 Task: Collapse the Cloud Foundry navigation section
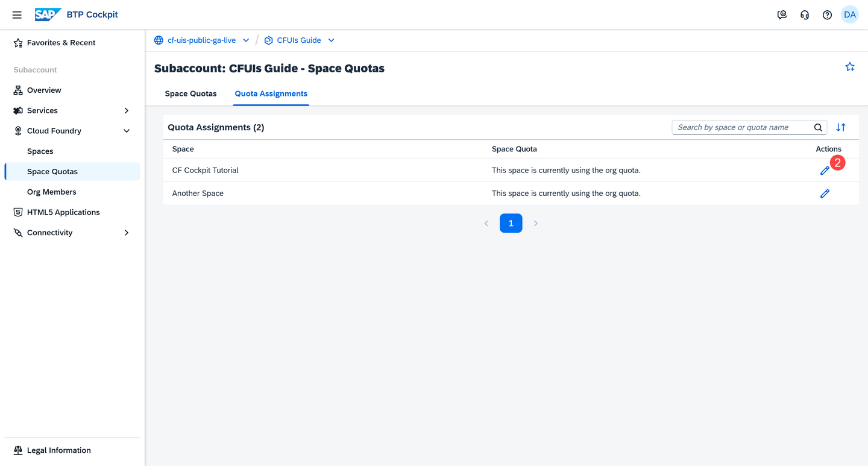click(x=127, y=131)
